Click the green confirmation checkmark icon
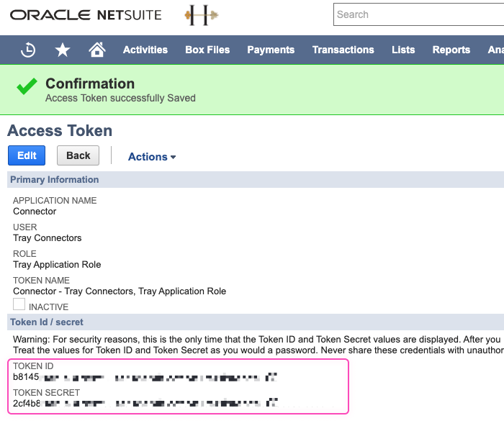 (x=27, y=88)
